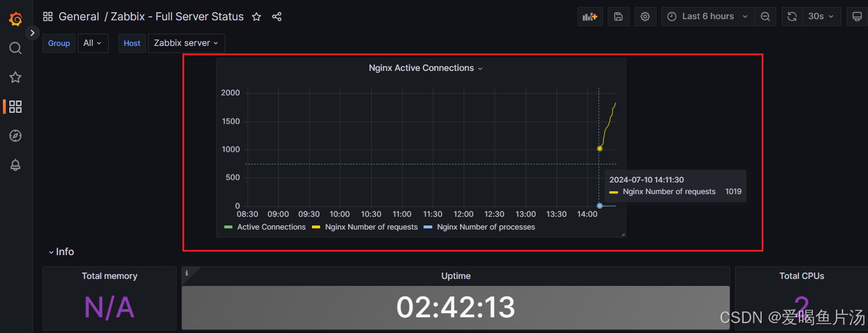Click the N/A total memory value
This screenshot has width=868, height=333.
[109, 307]
